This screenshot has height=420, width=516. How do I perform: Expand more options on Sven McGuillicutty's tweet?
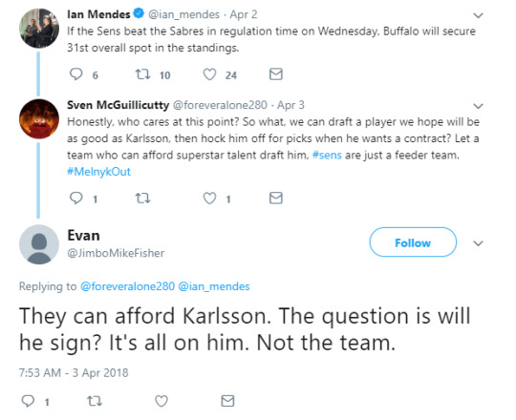click(x=478, y=106)
